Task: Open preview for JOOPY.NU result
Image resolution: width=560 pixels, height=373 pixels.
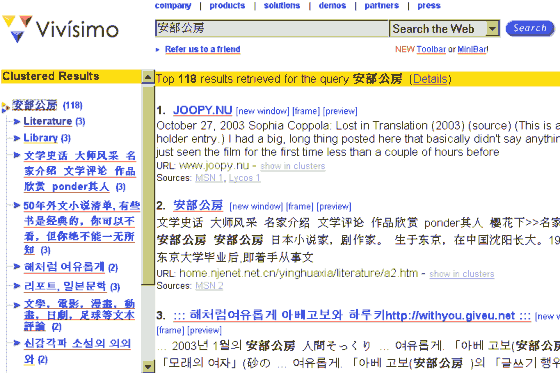Action: coord(340,111)
